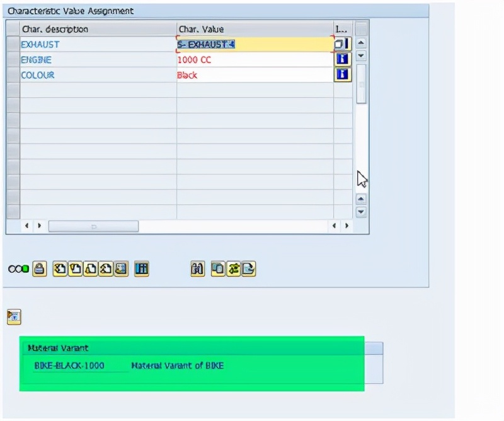Click the scroll-up arrow beside the value column
504x421 pixels.
click(x=361, y=43)
